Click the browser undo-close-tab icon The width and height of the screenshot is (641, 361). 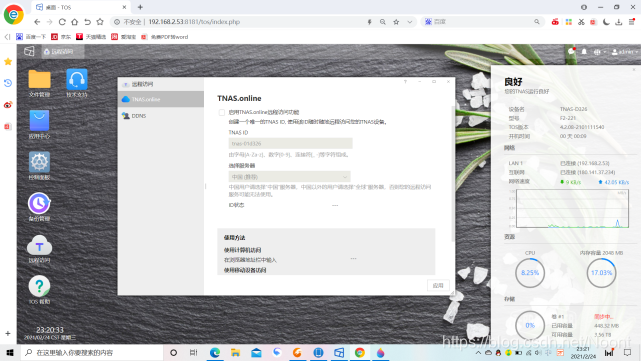click(x=87, y=22)
